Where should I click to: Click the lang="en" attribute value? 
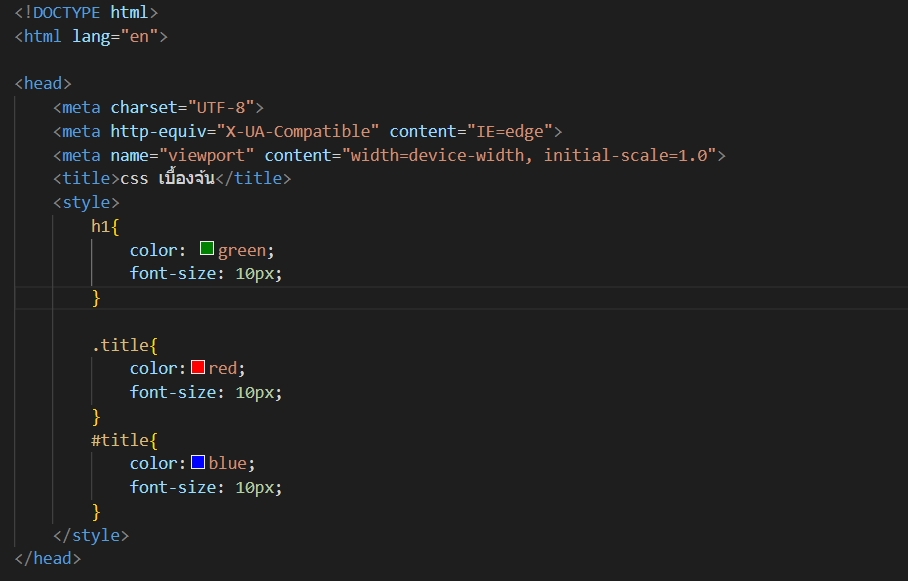tap(143, 36)
